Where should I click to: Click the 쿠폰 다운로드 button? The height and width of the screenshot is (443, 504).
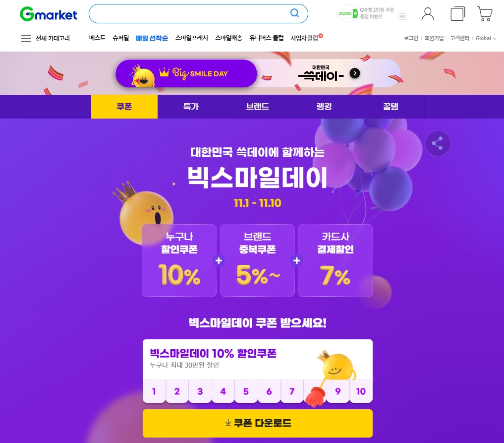[x=258, y=423]
